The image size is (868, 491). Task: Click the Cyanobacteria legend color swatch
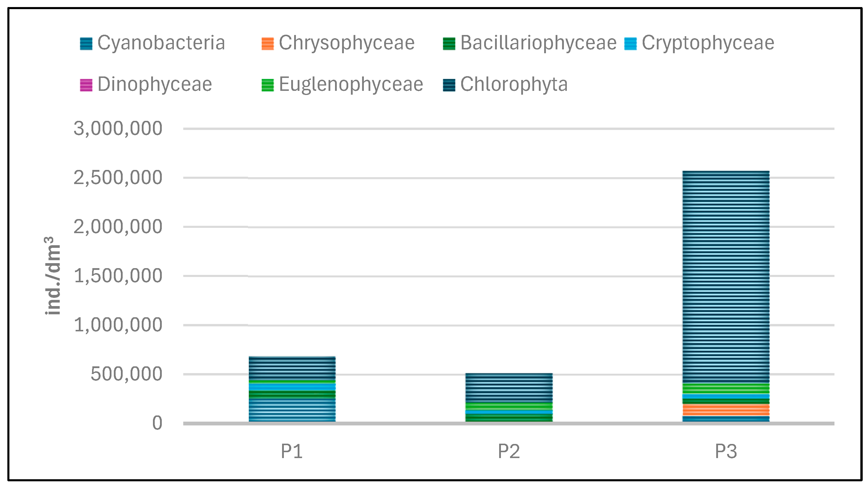86,44
